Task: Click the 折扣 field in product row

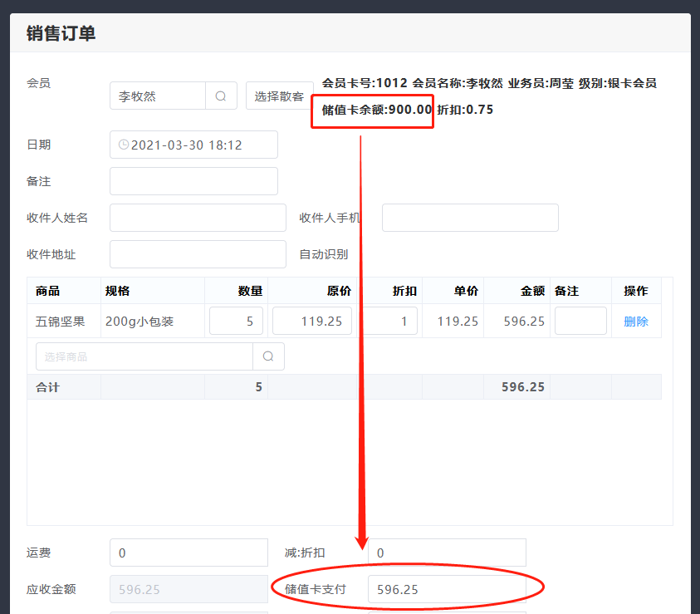Action: click(391, 322)
